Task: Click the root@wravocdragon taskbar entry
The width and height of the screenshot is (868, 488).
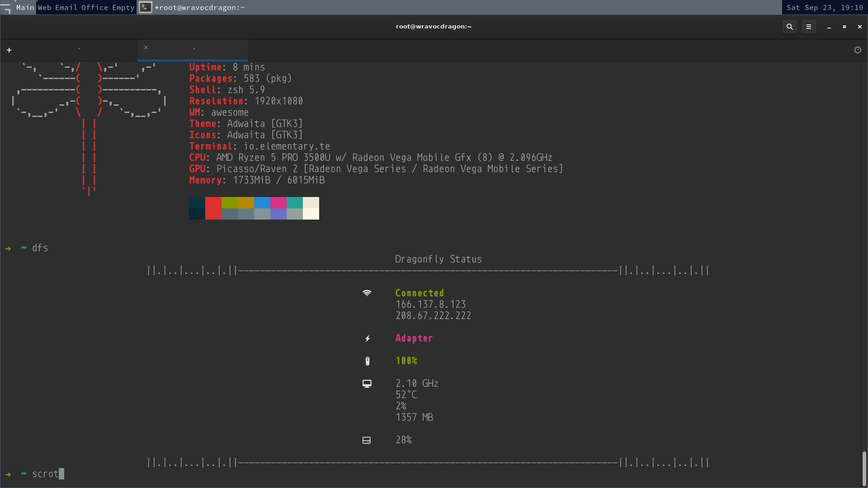Action: [x=199, y=7]
